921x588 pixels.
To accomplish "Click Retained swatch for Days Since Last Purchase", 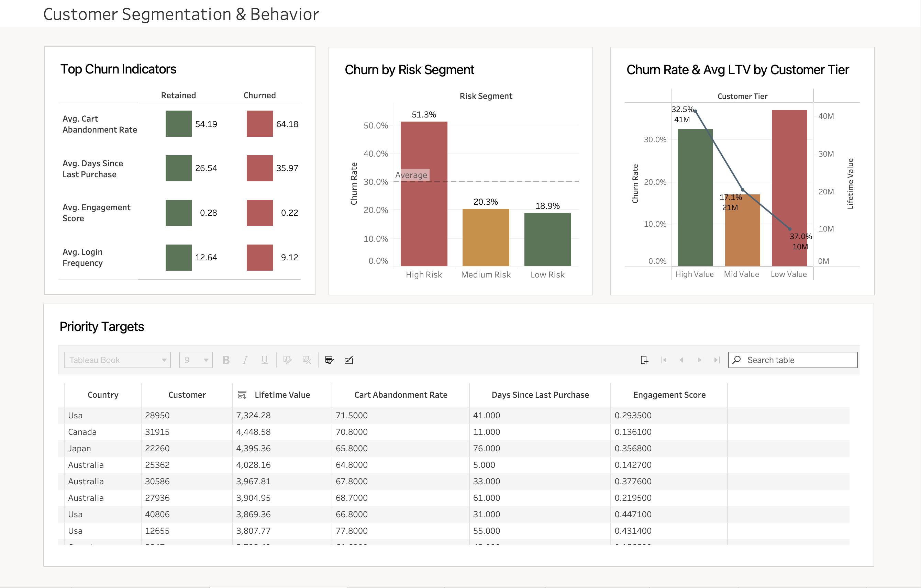I will [x=178, y=168].
